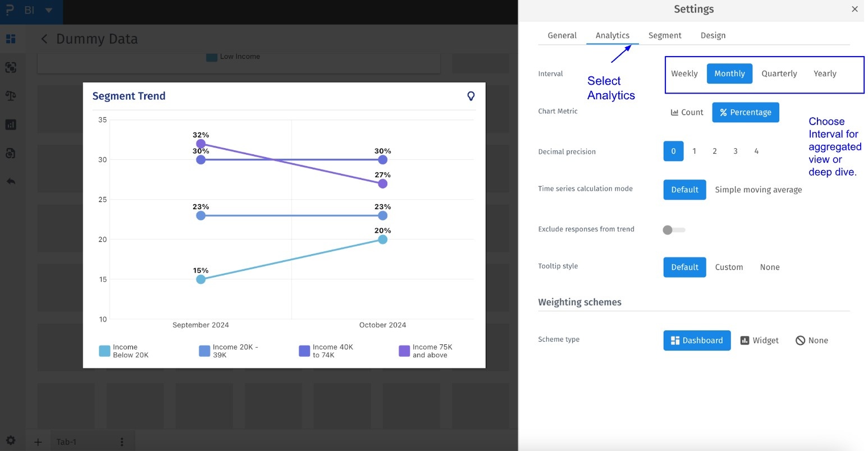Set decimal precision to 2
Image resolution: width=868 pixels, height=451 pixels.
715,151
